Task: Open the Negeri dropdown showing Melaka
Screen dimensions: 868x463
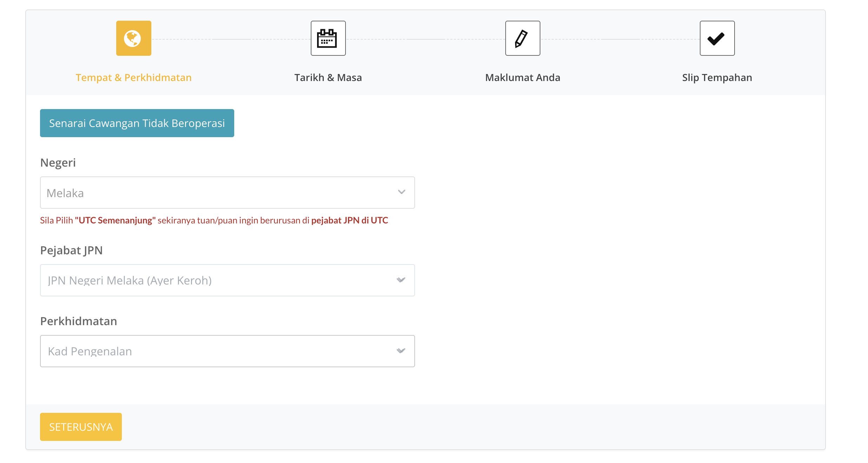Action: (x=228, y=193)
